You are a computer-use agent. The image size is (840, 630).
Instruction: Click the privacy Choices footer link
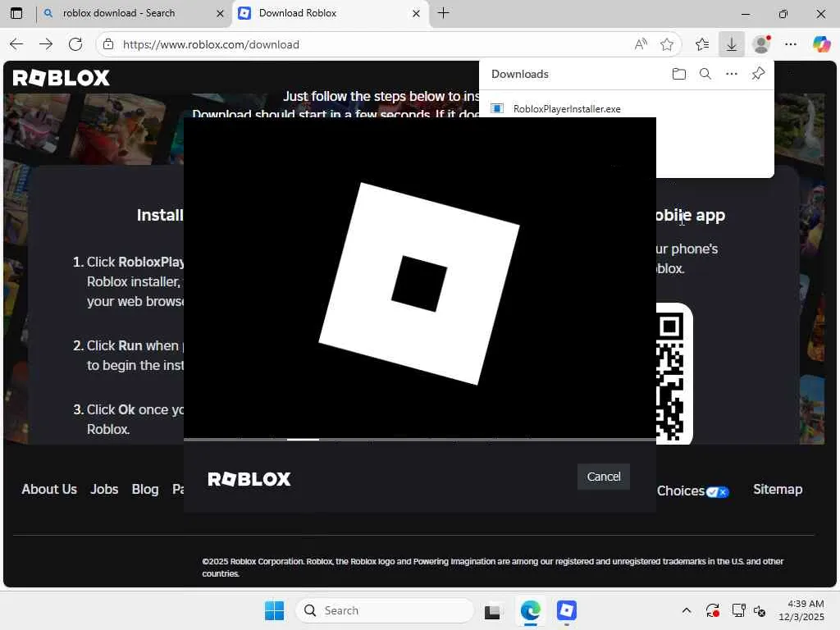(x=692, y=491)
